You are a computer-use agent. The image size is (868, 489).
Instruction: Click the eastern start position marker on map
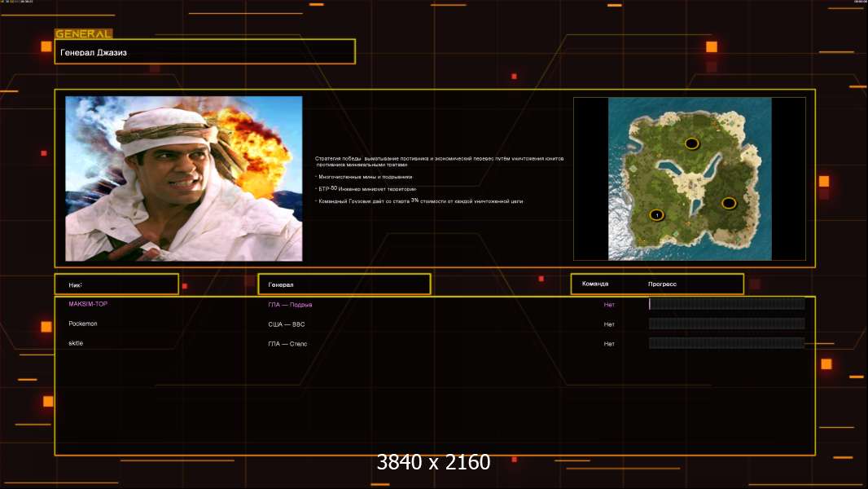tap(729, 203)
